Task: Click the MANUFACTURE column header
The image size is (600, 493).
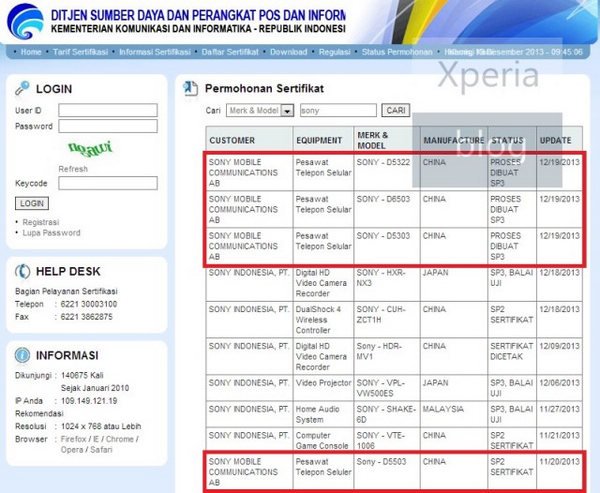Action: pyautogui.click(x=454, y=140)
